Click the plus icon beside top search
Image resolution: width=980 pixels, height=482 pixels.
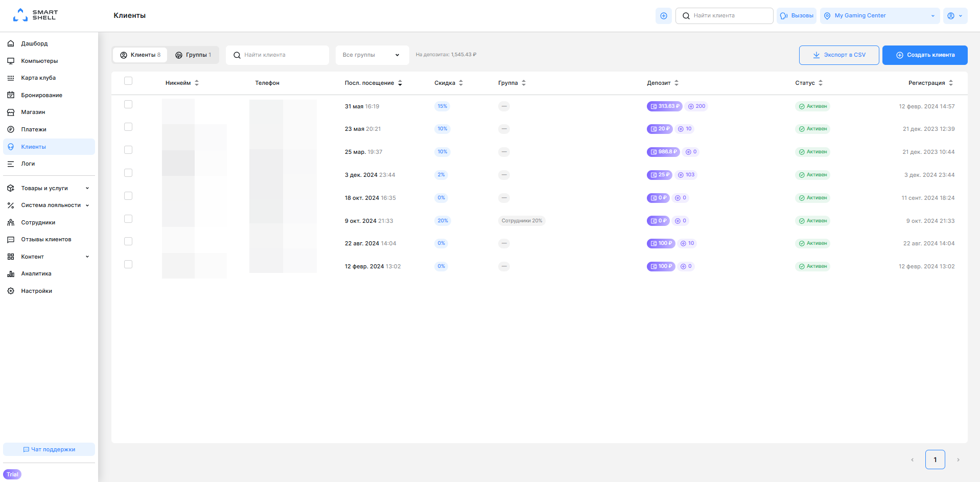pyautogui.click(x=664, y=16)
